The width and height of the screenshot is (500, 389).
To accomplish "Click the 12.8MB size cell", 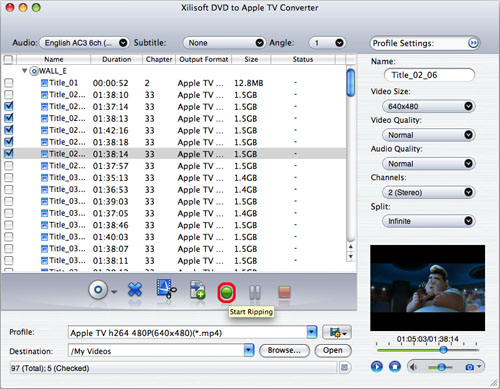I will pos(249,83).
